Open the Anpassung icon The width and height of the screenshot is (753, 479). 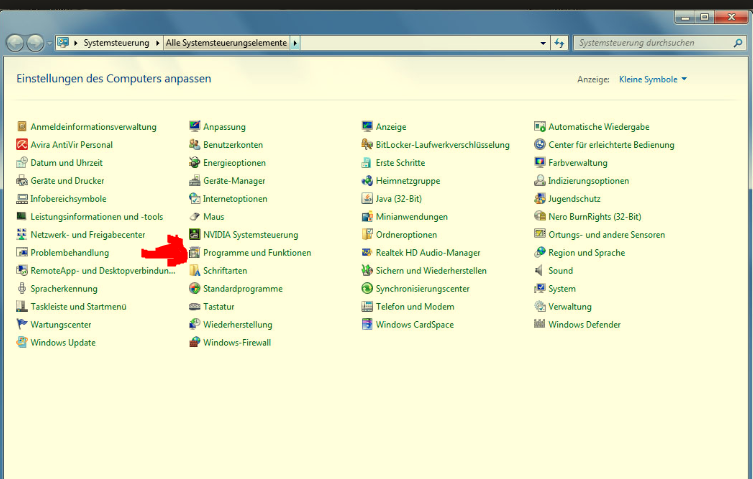(194, 126)
